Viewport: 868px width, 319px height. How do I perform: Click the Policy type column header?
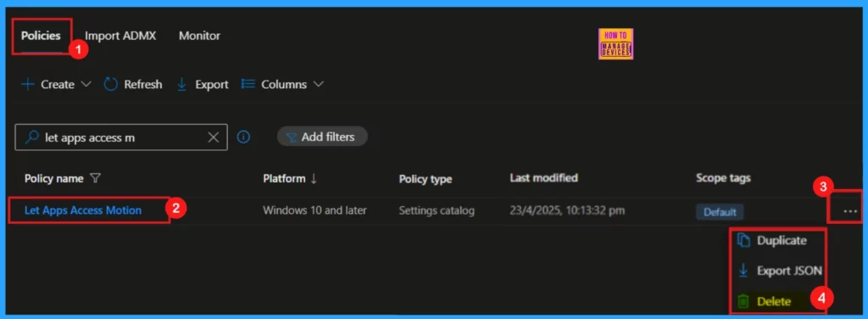[x=426, y=179]
